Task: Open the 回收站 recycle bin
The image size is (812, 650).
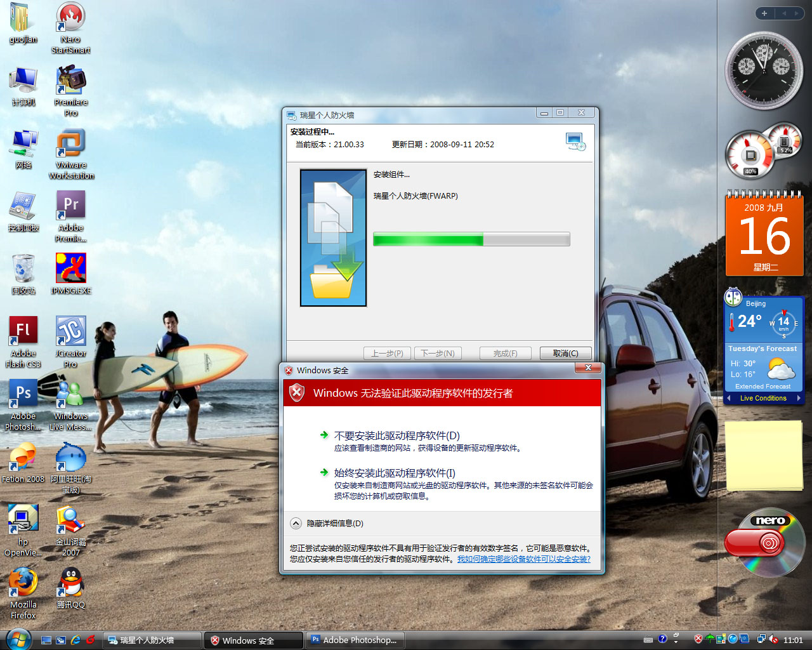Action: tap(23, 274)
